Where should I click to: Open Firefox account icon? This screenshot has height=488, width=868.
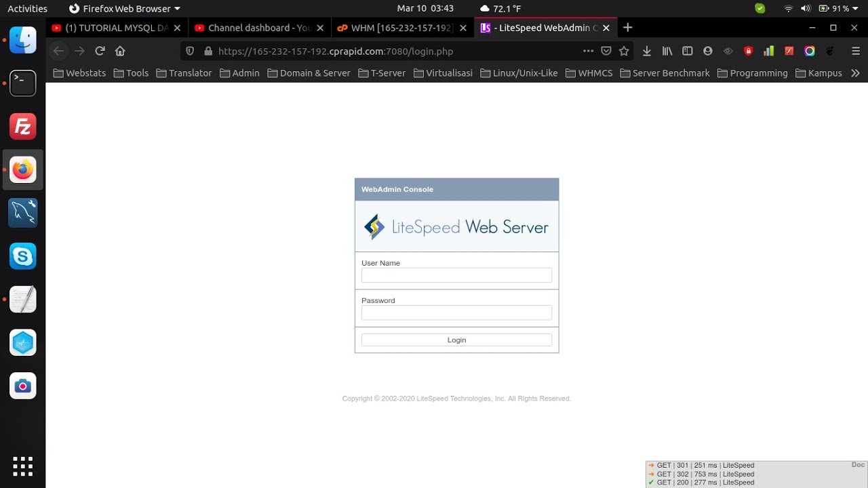click(x=708, y=51)
